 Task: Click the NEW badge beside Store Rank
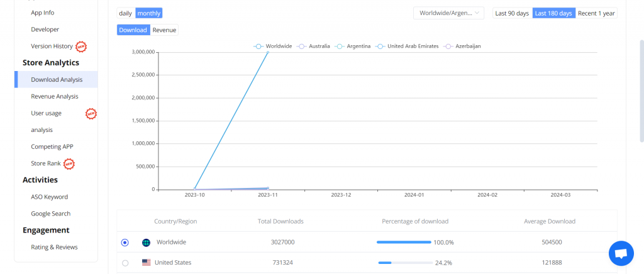pyautogui.click(x=69, y=164)
